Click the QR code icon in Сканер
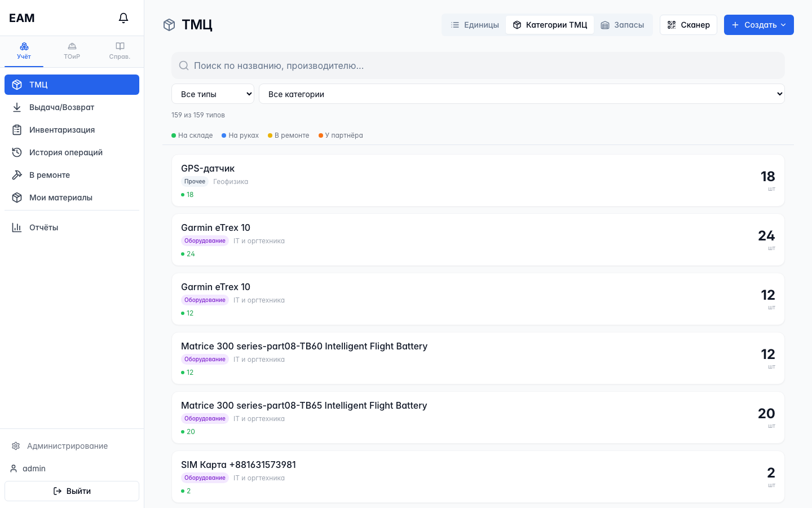This screenshot has height=508, width=812. 672,25
